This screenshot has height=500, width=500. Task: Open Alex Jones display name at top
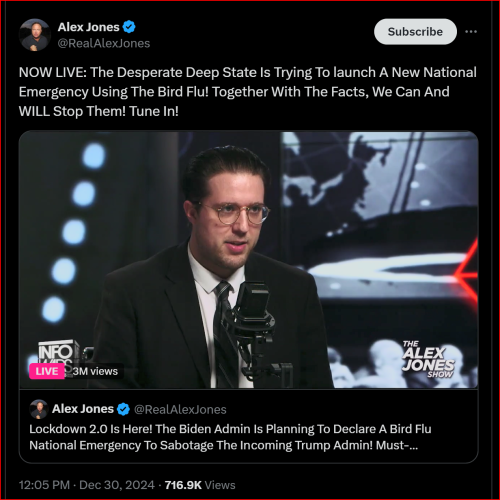(88, 27)
